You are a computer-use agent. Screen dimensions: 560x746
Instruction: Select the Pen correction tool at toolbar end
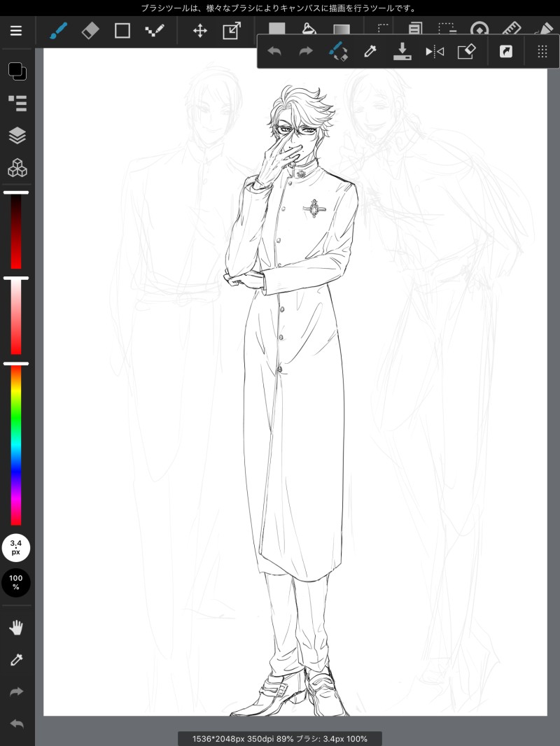[544, 28]
